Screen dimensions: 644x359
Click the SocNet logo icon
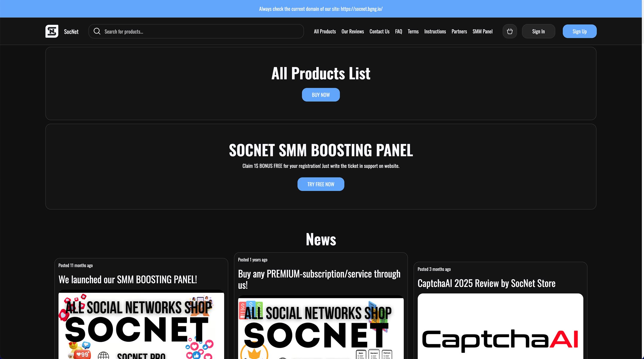pyautogui.click(x=52, y=31)
